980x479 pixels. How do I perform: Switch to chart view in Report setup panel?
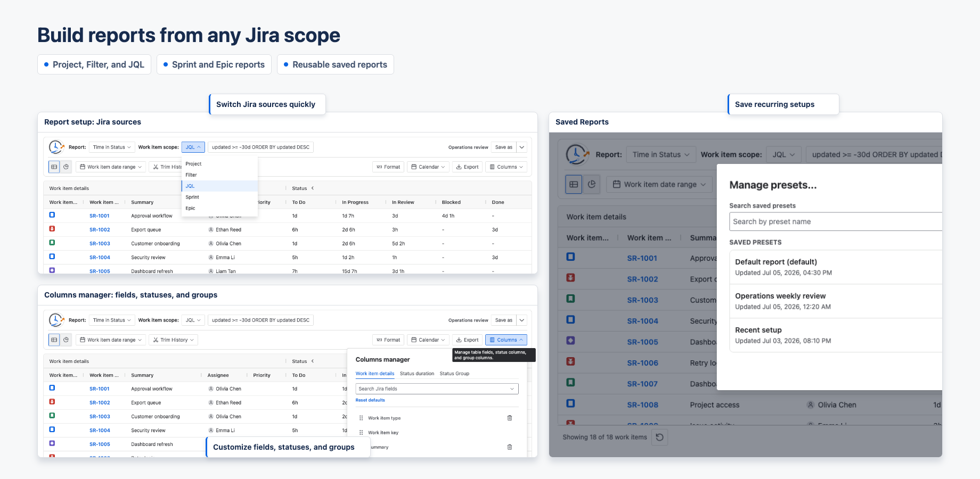pos(66,167)
